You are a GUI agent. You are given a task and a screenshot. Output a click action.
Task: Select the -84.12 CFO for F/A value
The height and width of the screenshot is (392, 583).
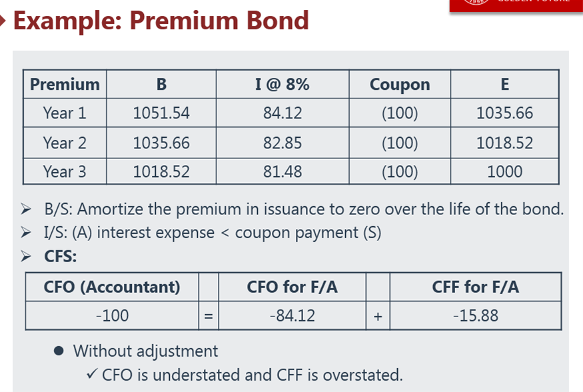pos(292,315)
